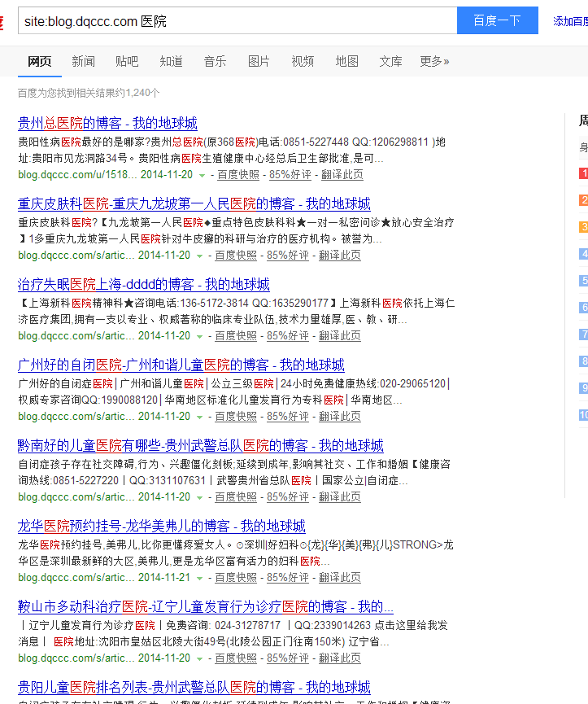Select the 网页 tab
Viewport: 588px width, 704px height.
coord(40,61)
